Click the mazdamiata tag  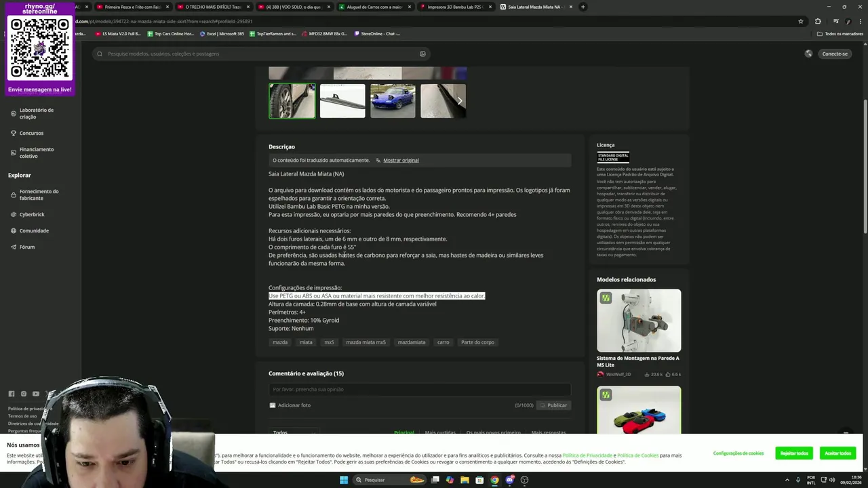pos(412,342)
